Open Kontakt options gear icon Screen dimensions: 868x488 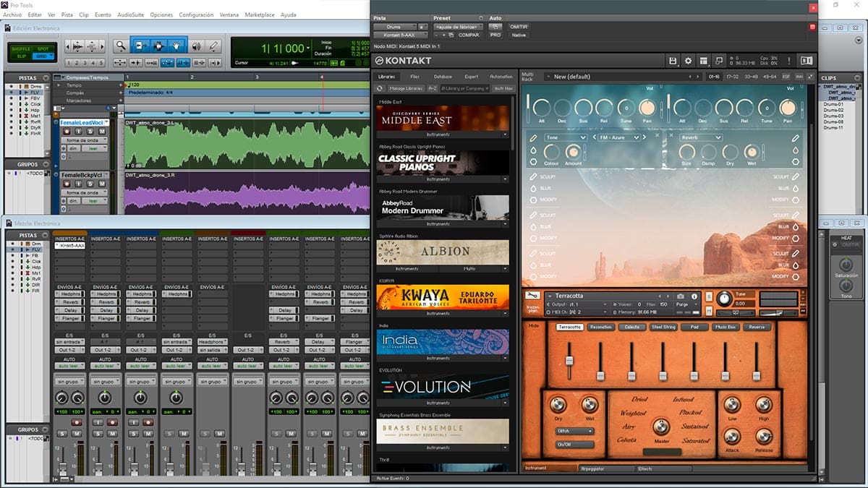(x=688, y=61)
